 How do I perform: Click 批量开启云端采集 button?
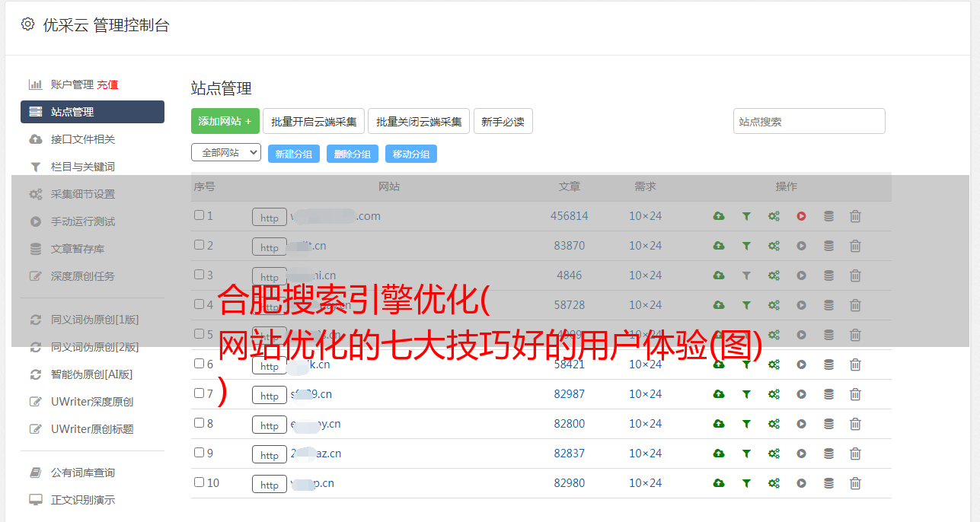point(314,121)
